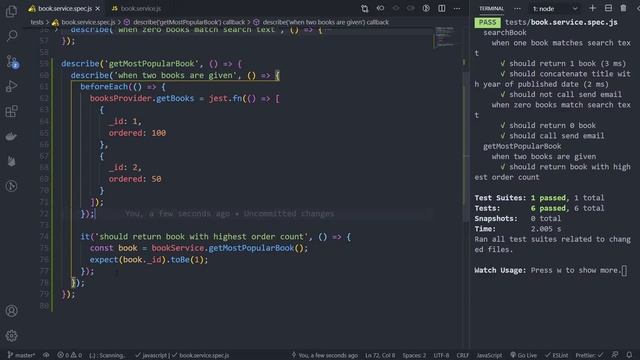This screenshot has height=360, width=640.
Task: Change line ending via CRLF
Action: [x=463, y=355]
